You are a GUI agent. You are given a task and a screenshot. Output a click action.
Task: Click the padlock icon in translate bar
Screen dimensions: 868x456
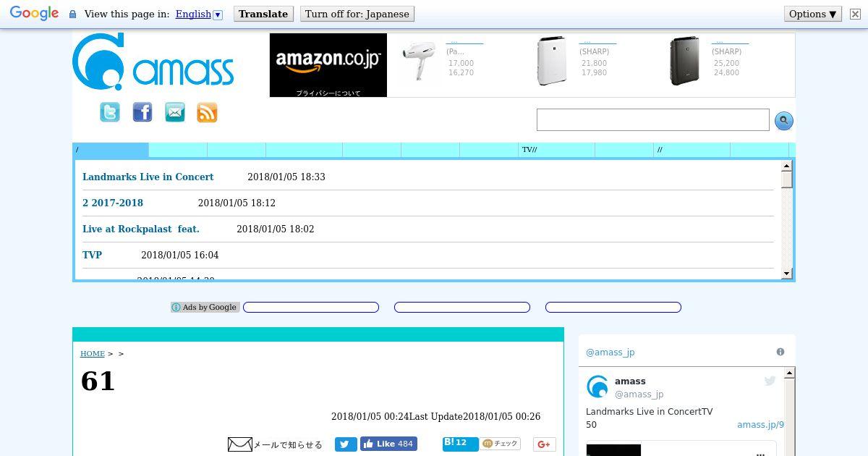pyautogui.click(x=72, y=14)
